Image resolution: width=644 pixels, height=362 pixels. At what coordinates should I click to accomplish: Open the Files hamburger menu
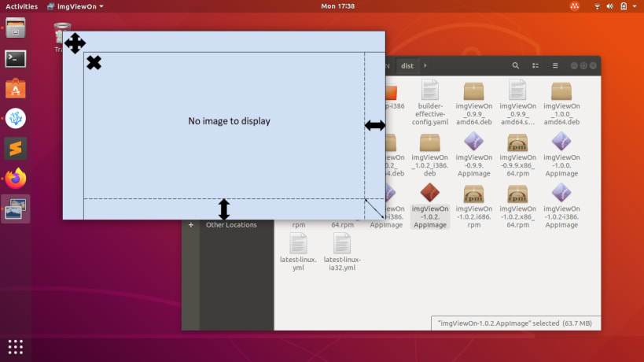coord(555,66)
